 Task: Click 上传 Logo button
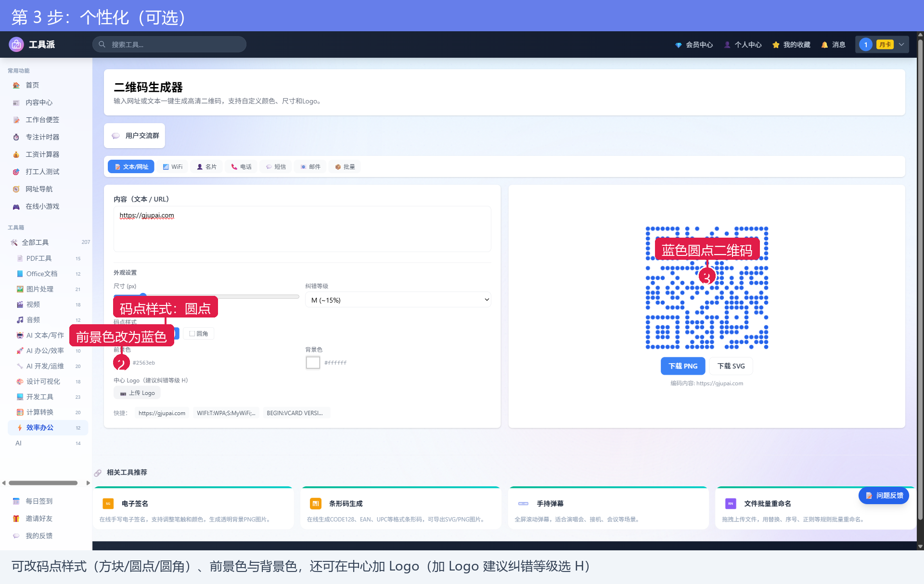point(137,393)
